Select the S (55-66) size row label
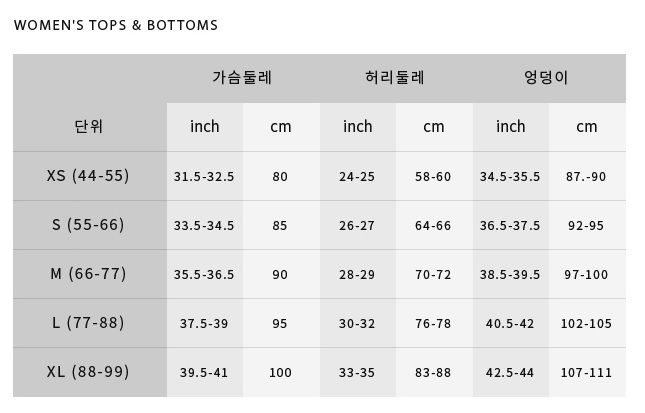 click(88, 225)
